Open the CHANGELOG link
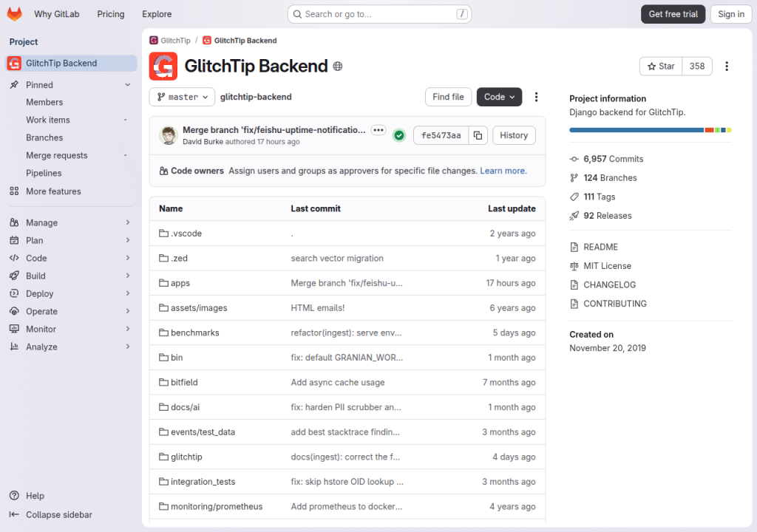This screenshot has width=757, height=532. [x=609, y=284]
